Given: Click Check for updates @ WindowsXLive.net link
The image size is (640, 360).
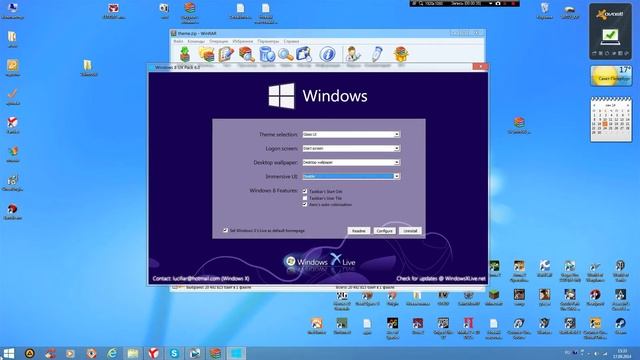Looking at the screenshot, I should click(441, 279).
